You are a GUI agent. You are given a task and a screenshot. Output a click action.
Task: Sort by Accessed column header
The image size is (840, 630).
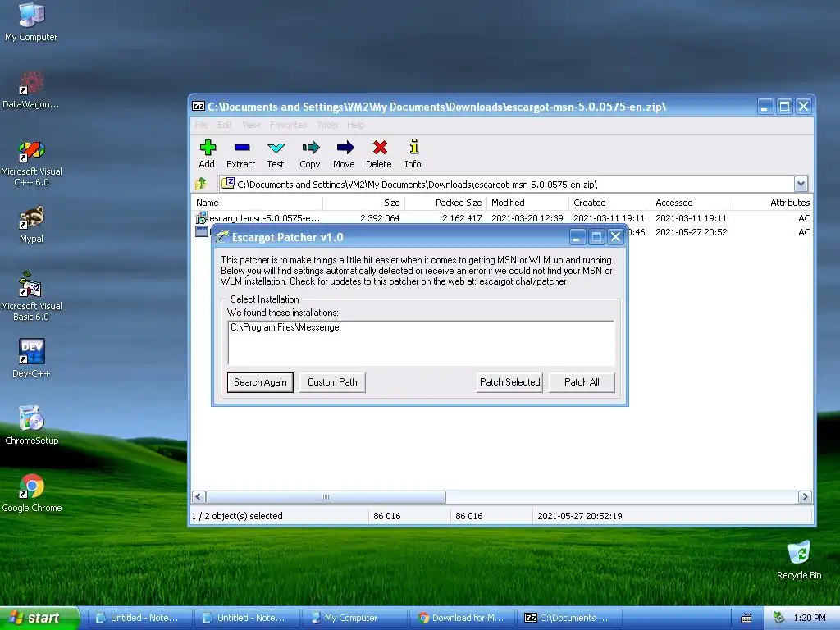click(x=692, y=203)
